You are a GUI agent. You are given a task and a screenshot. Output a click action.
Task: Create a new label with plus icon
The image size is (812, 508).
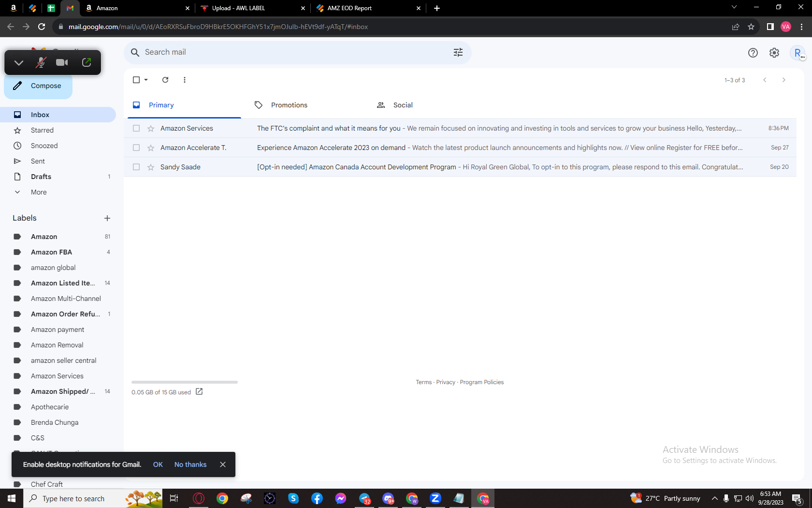pos(107,218)
